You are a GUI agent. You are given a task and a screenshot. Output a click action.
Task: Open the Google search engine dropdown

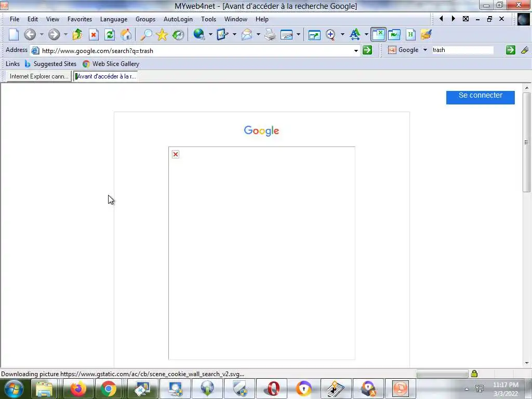point(425,50)
